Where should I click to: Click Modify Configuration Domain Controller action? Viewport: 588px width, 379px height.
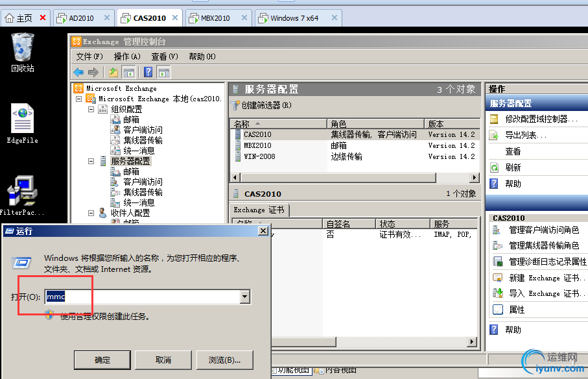point(541,119)
